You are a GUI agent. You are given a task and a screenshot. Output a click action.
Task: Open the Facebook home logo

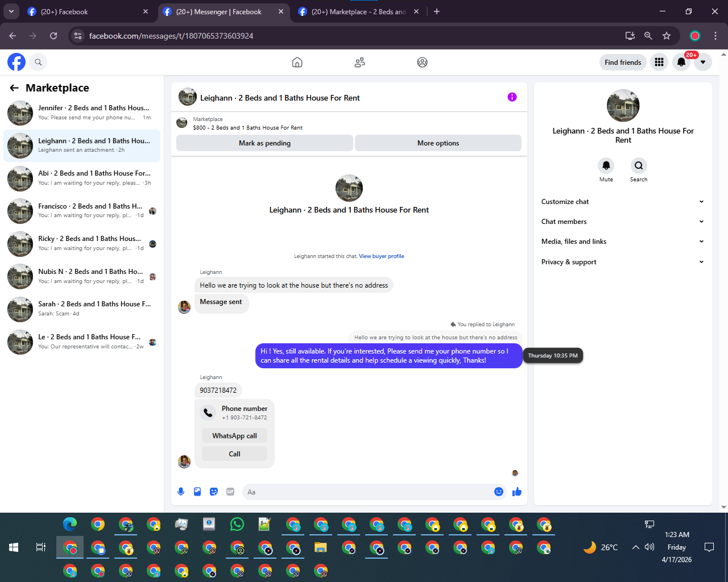[16, 62]
